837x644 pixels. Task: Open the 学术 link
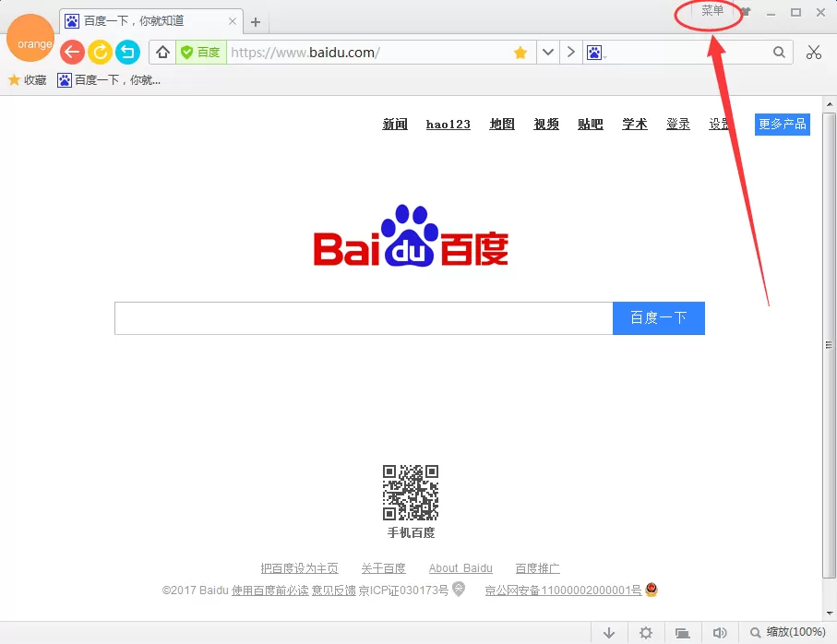point(635,125)
